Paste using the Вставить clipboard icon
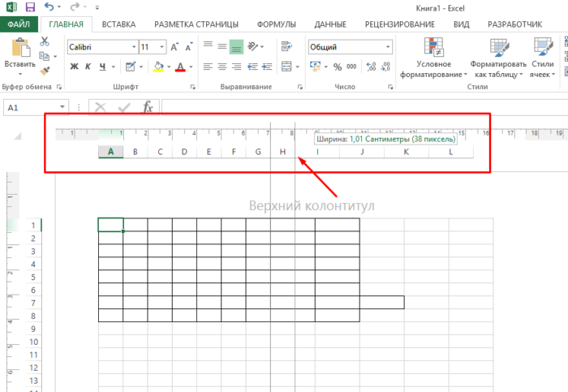The height and width of the screenshot is (392, 568). click(20, 47)
